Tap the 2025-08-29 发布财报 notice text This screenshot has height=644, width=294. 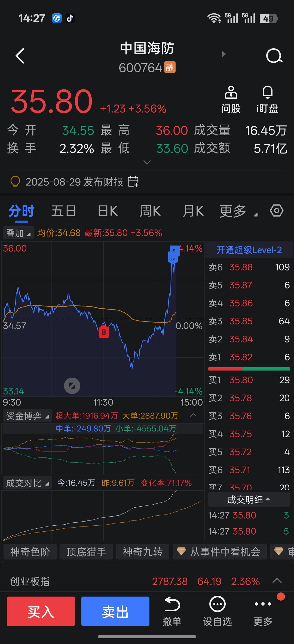tap(74, 182)
